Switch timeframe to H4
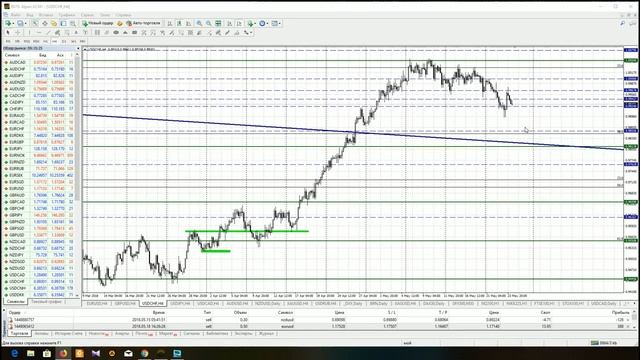Image resolution: width=640 pixels, height=360 pixels. 54,41
